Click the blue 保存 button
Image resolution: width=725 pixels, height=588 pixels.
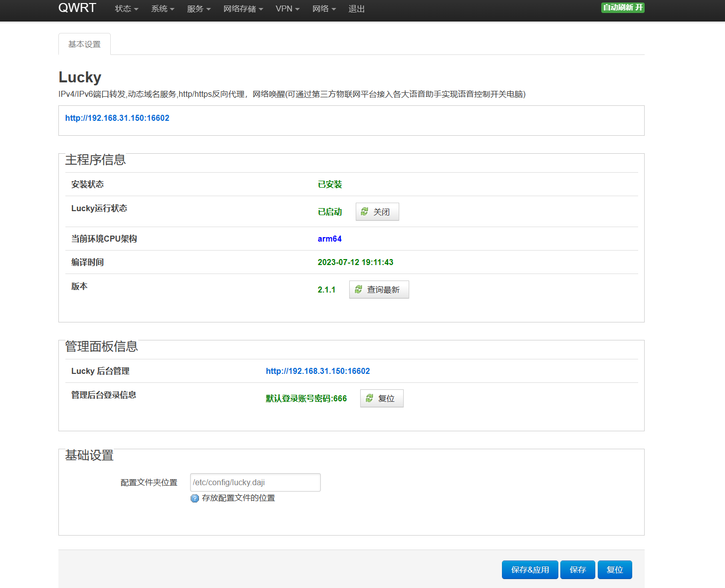click(x=578, y=570)
